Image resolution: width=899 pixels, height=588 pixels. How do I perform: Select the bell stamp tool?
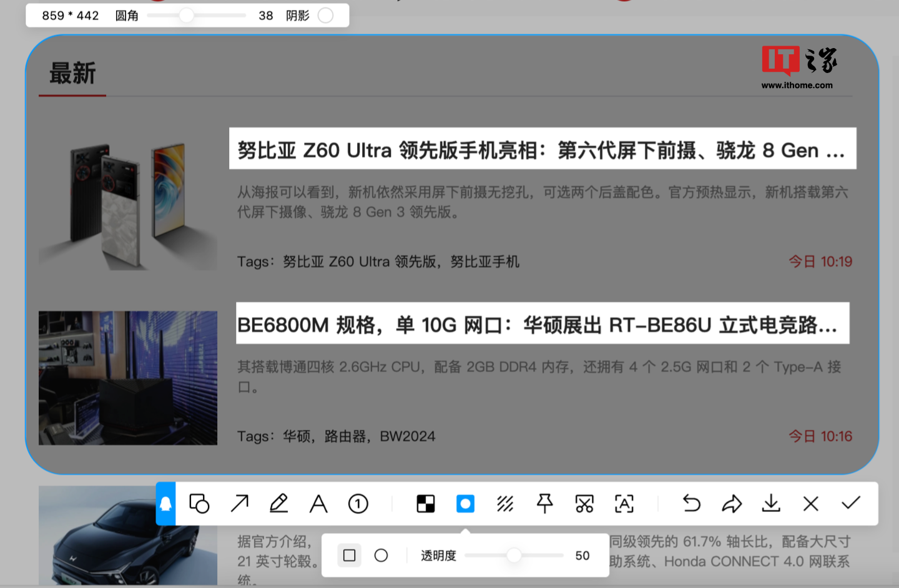[x=166, y=504]
